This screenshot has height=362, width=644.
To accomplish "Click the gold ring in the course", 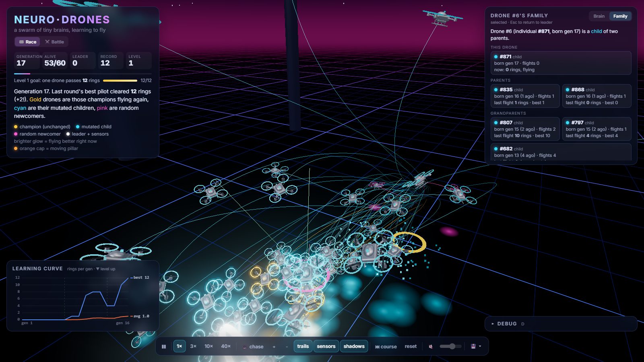I will point(409,242).
